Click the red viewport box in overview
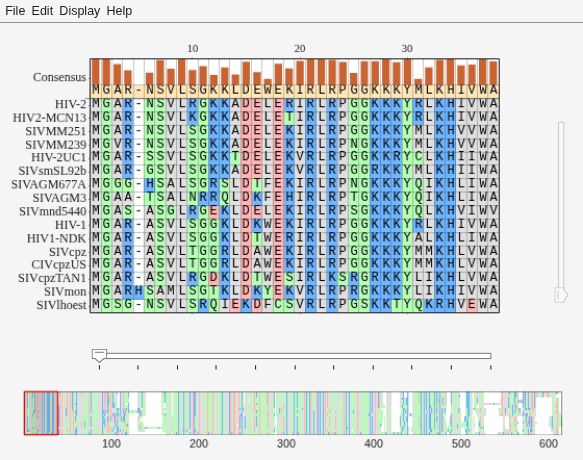Image resolution: width=583 pixels, height=460 pixels. coord(41,413)
